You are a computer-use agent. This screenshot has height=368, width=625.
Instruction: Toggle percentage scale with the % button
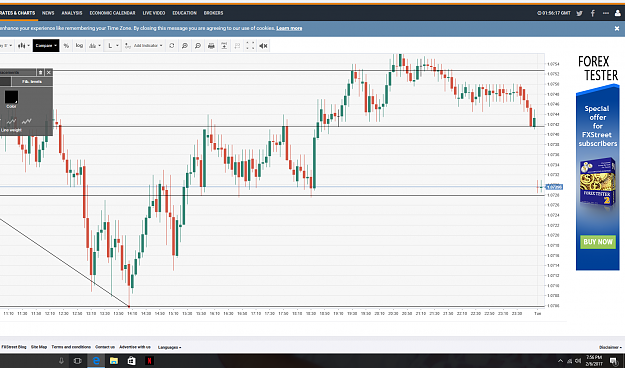click(x=66, y=46)
